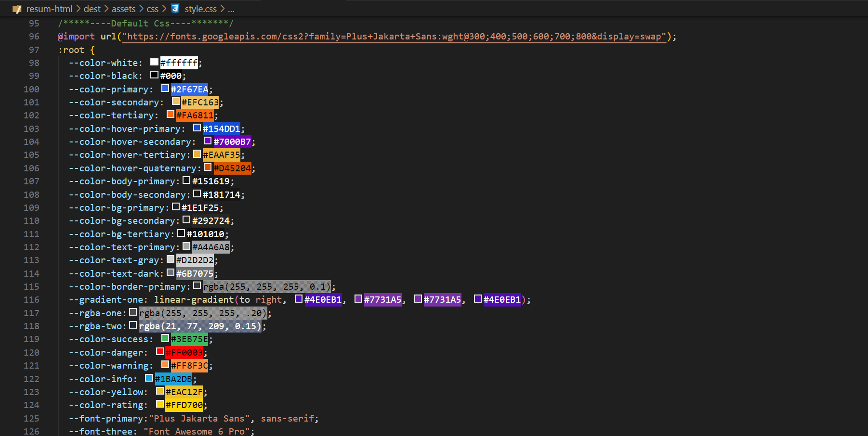Click the #A4A6A8 text-primary swatch
Screen dimensions: 868x436
186,246
